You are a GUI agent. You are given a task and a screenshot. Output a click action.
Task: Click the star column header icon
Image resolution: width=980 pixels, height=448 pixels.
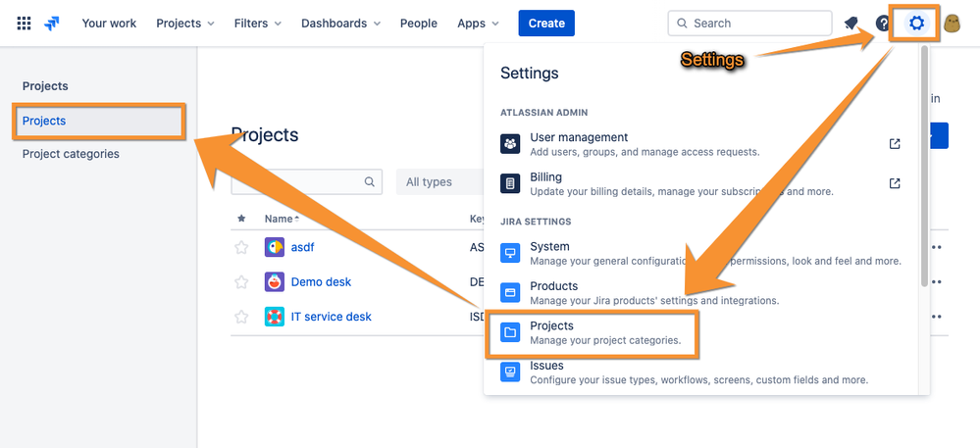241,219
